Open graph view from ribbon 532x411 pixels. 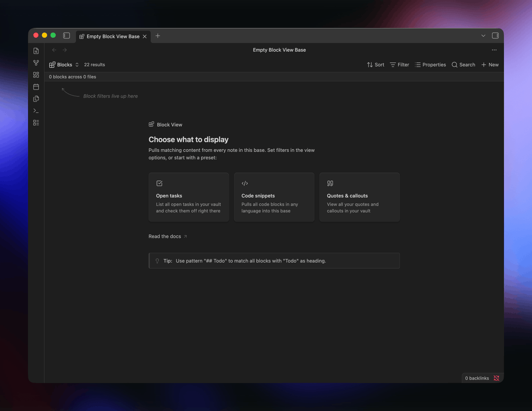coord(36,63)
